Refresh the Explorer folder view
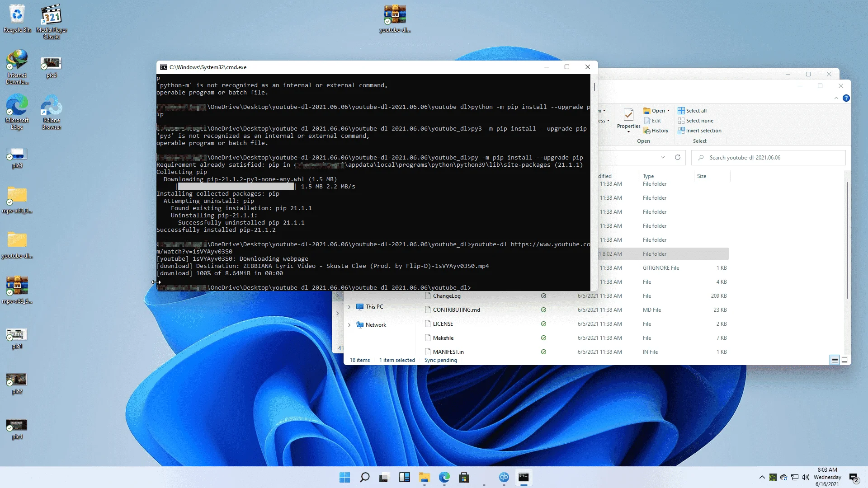The image size is (868, 488). 678,157
